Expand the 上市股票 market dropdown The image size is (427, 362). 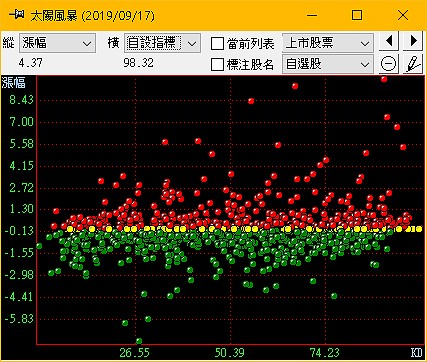pos(328,43)
